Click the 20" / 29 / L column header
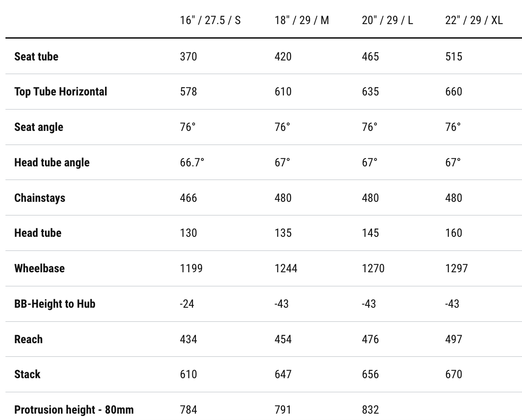Image resolution: width=522 pixels, height=420 pixels. click(x=387, y=20)
